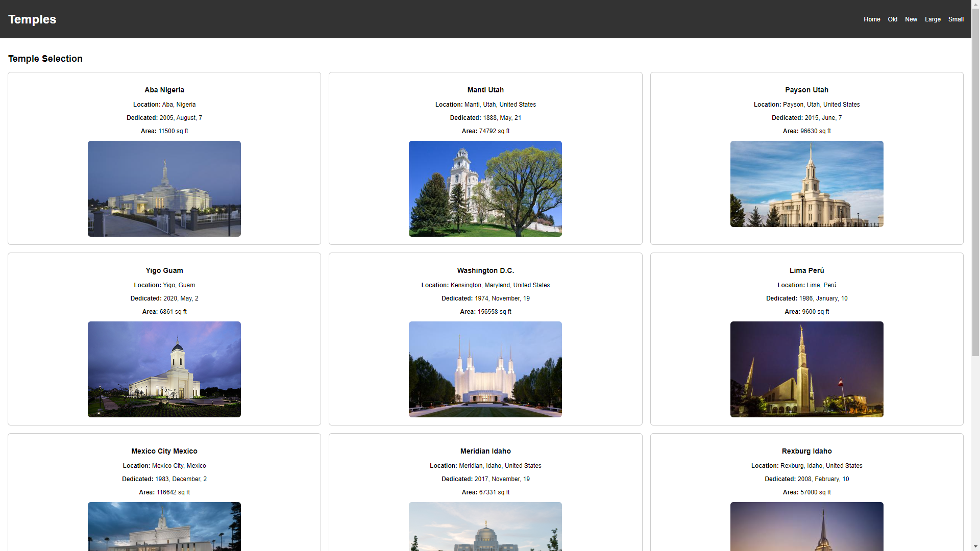Click the Washington D.C. temple image

click(x=485, y=369)
